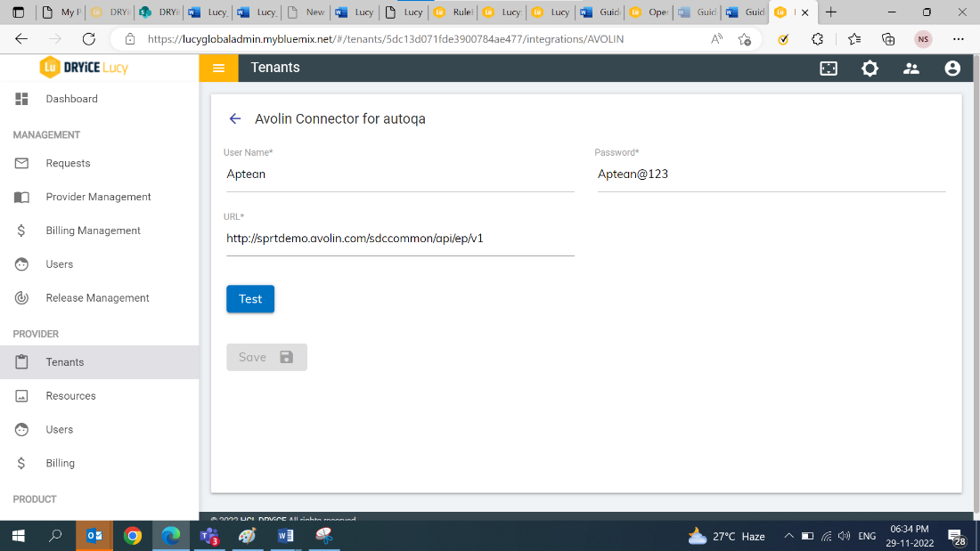Viewport: 980px width, 551px height.
Task: Click the Billing Management dollar icon
Action: (21, 231)
